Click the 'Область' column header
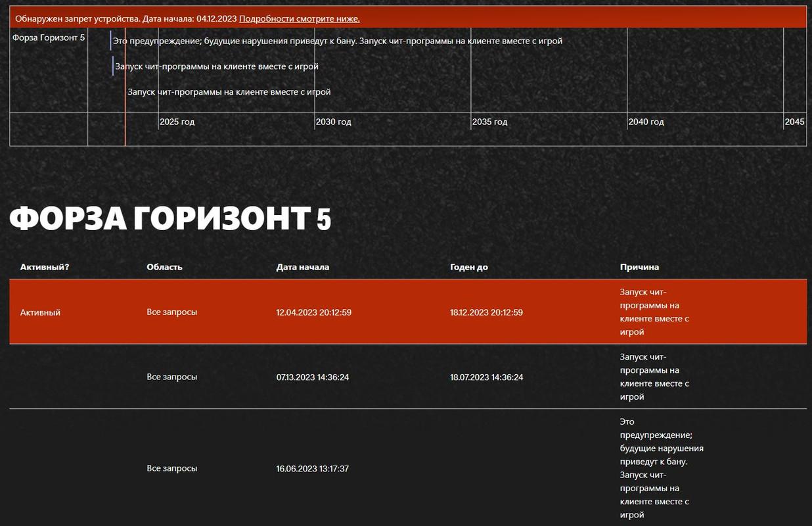 [164, 267]
